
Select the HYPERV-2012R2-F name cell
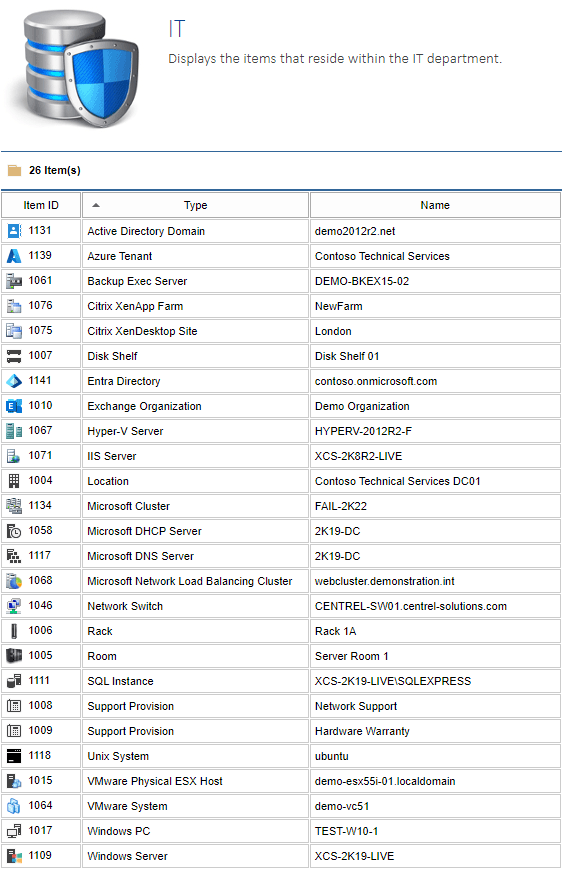pyautogui.click(x=435, y=431)
